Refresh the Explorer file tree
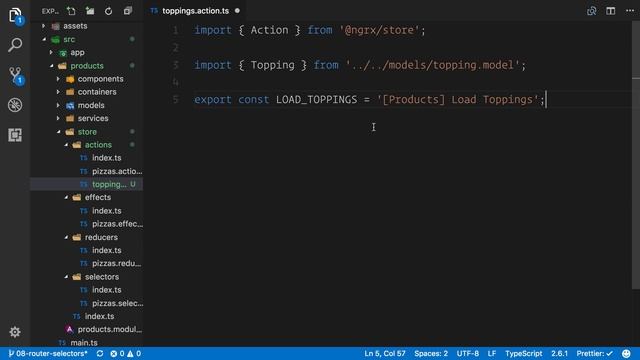The height and width of the screenshot is (360, 640). pos(109,11)
